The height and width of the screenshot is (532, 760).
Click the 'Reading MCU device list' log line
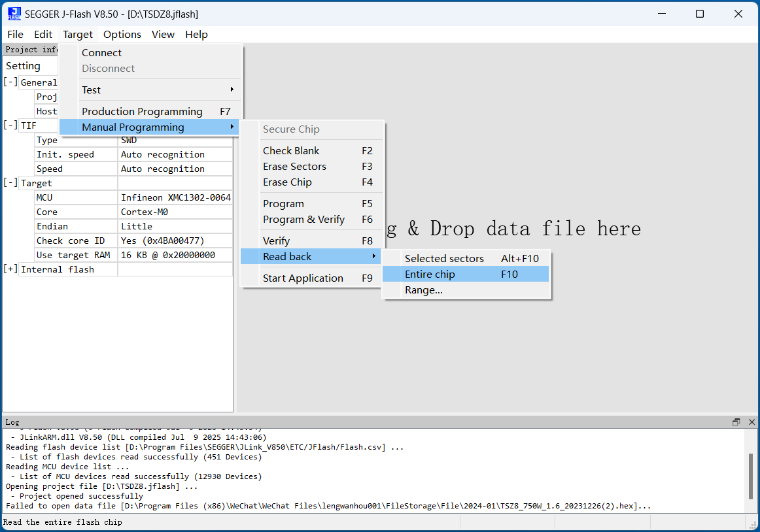(67, 467)
